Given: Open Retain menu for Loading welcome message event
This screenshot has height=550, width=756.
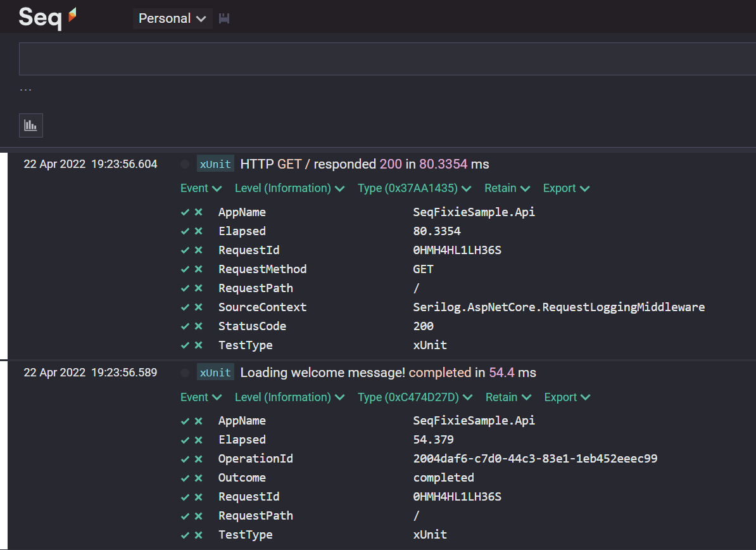Looking at the screenshot, I should click(x=508, y=397).
